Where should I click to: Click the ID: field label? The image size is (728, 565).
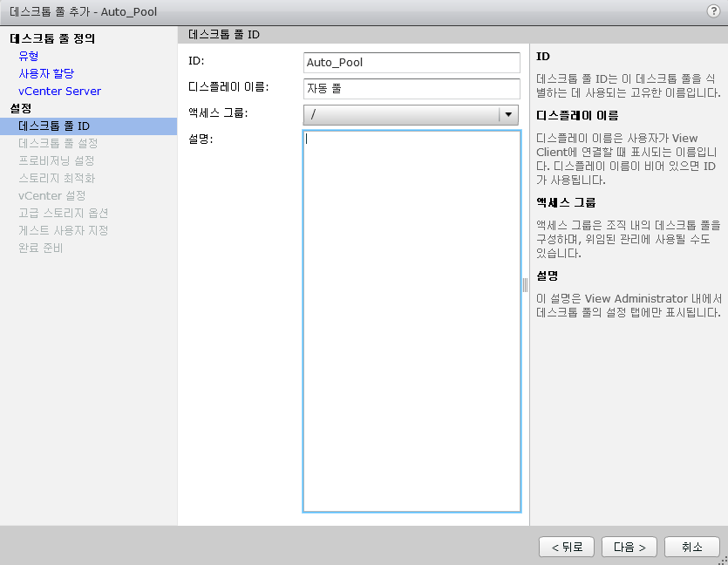(196, 61)
